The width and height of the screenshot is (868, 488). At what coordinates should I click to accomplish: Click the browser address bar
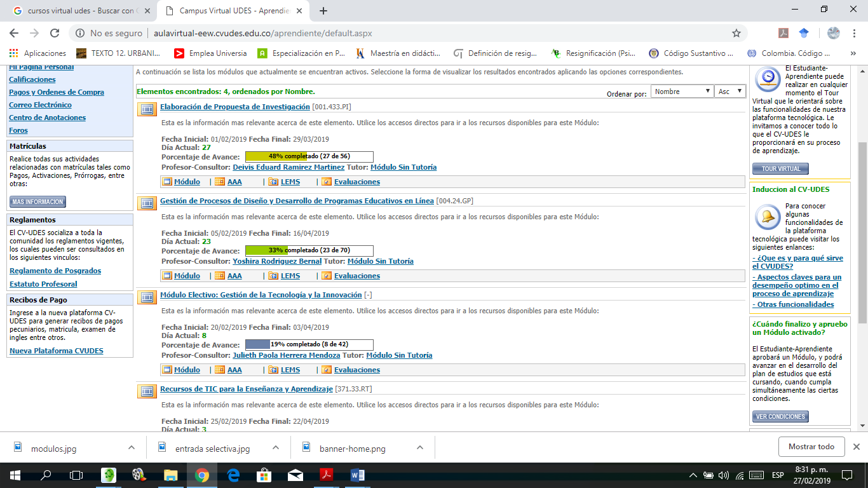(x=407, y=33)
